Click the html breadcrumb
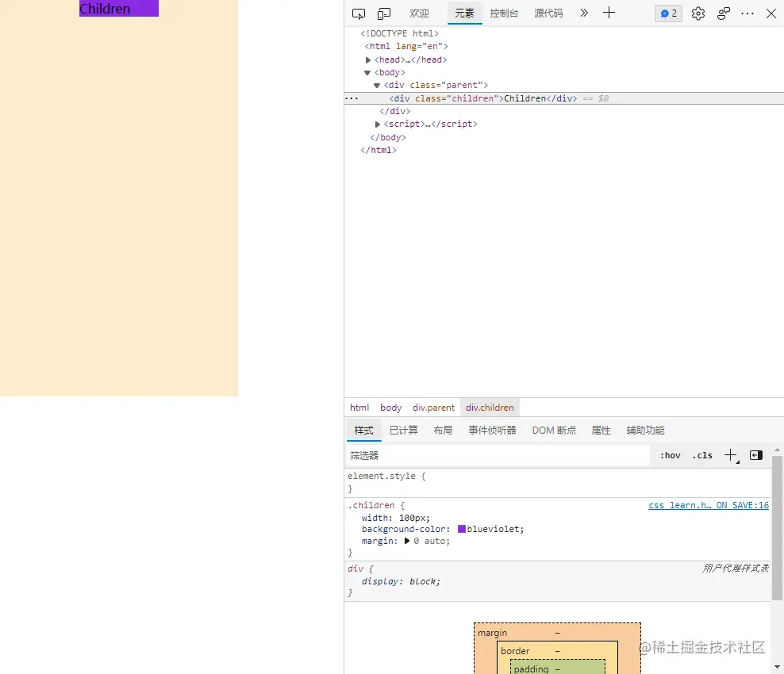This screenshot has height=674, width=784. pos(359,408)
